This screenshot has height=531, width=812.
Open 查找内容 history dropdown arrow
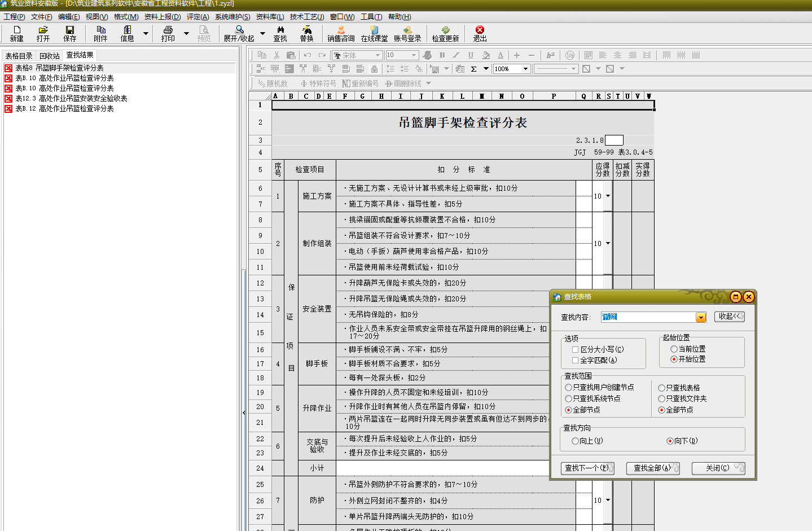pos(701,317)
